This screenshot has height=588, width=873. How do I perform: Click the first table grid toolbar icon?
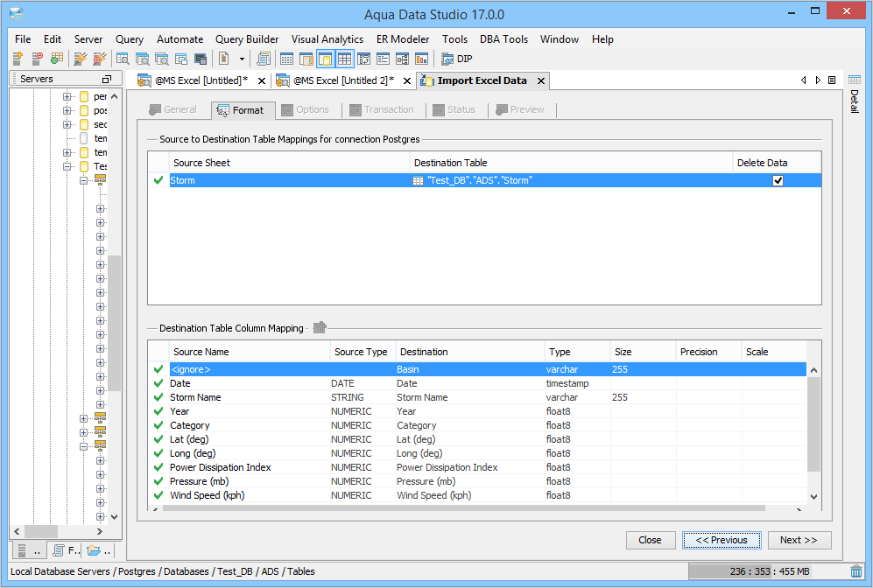286,59
